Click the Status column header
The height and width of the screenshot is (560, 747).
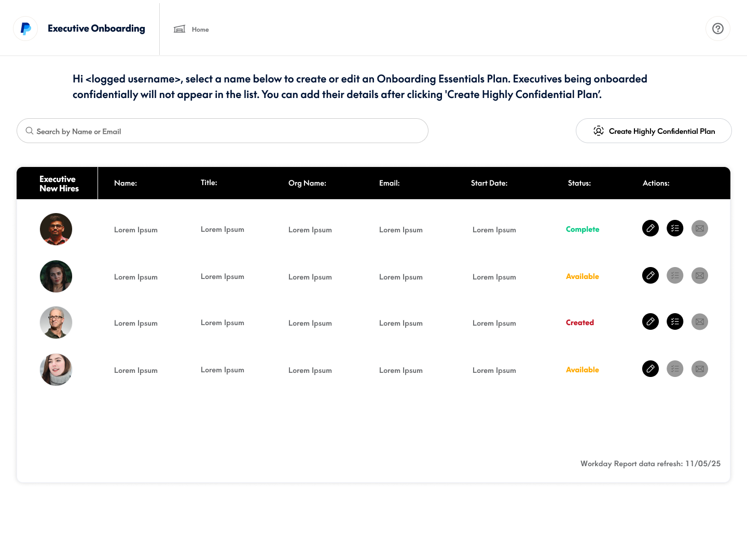pyautogui.click(x=579, y=183)
